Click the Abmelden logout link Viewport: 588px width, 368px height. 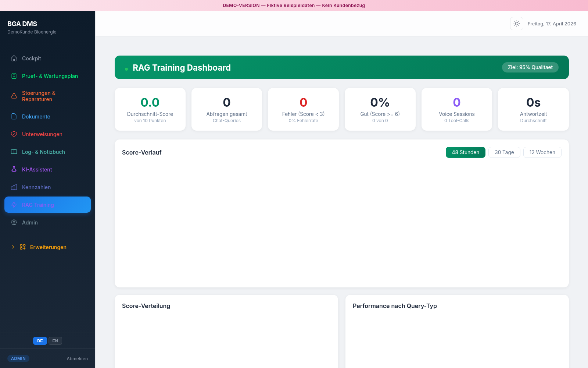tap(77, 358)
